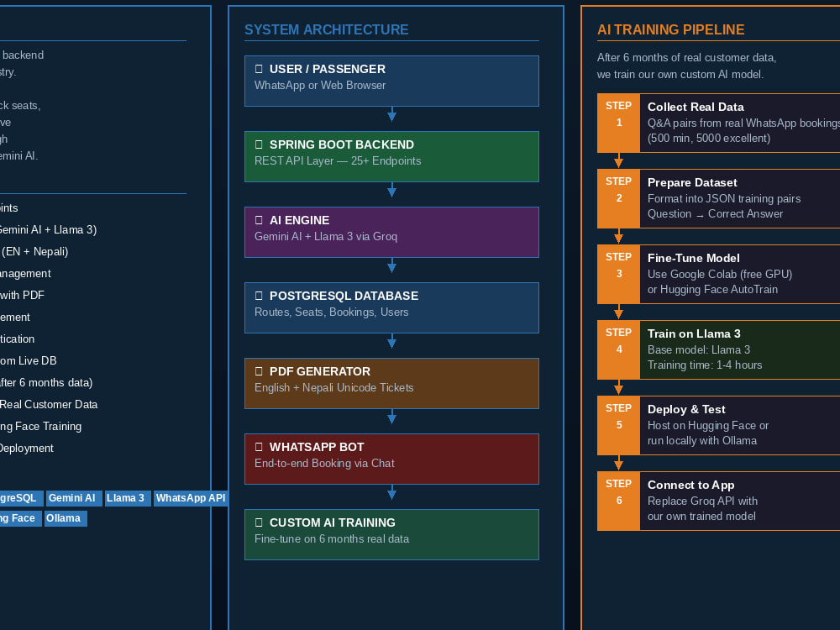Click the orange STEP 5 badge
840x630 pixels.
click(x=619, y=425)
